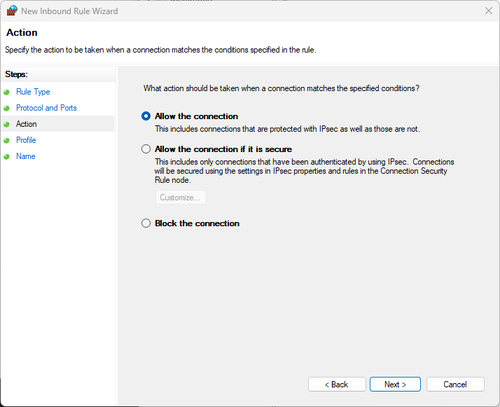Click the green bullet beside Action step
500x407 pixels.
[x=6, y=124]
